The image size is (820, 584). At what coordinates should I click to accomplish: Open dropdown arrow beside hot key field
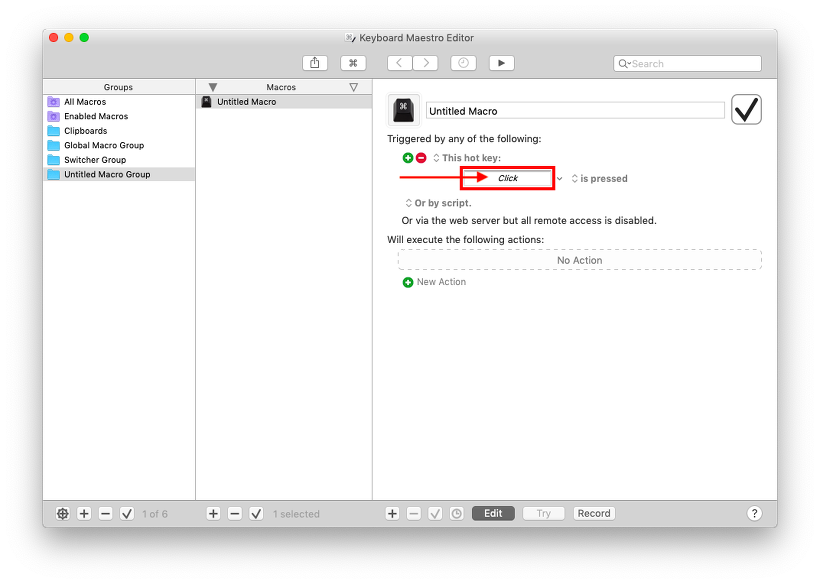click(x=560, y=179)
